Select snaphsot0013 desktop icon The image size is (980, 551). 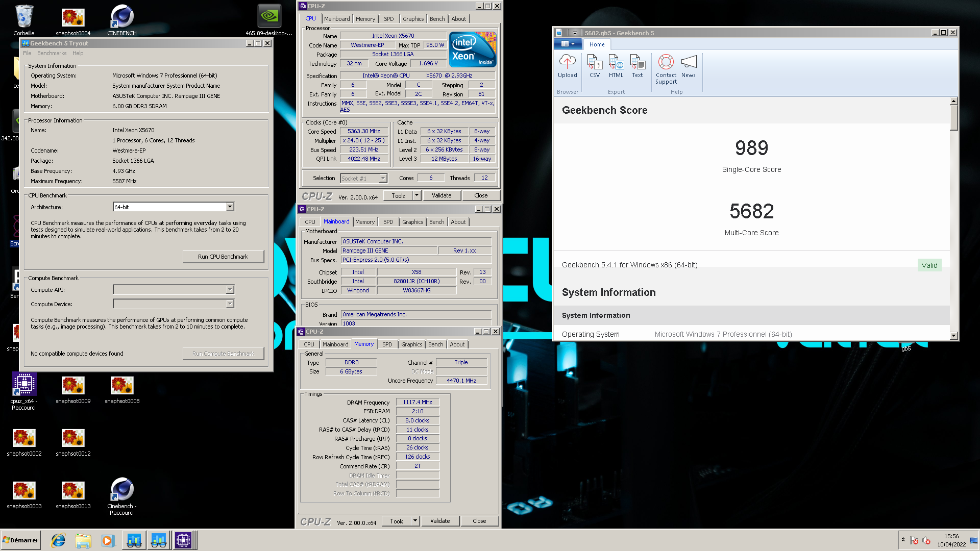coord(73,495)
